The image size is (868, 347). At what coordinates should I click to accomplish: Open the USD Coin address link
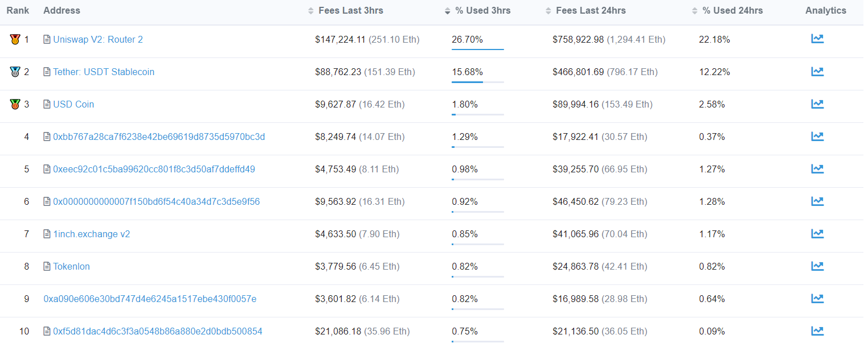[73, 104]
